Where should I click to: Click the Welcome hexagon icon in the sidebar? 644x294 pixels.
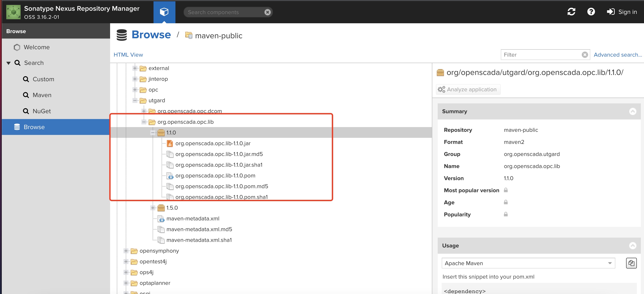tap(17, 47)
